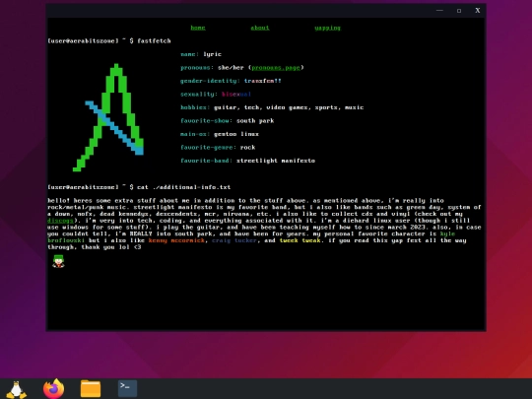Image resolution: width=532 pixels, height=399 pixels.
Task: Click the orange 'kenny mccormick' name
Action: (x=176, y=240)
